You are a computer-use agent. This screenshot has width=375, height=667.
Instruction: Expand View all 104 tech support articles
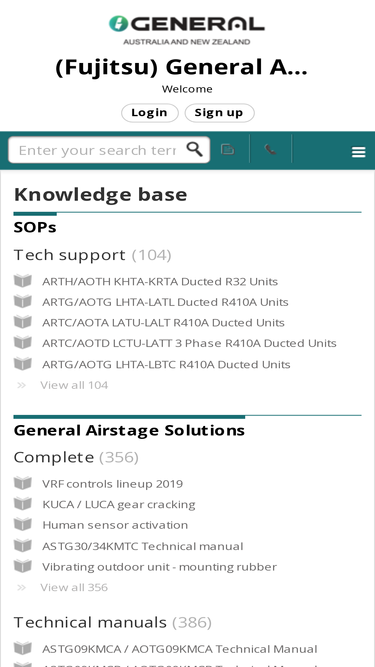coord(74,385)
